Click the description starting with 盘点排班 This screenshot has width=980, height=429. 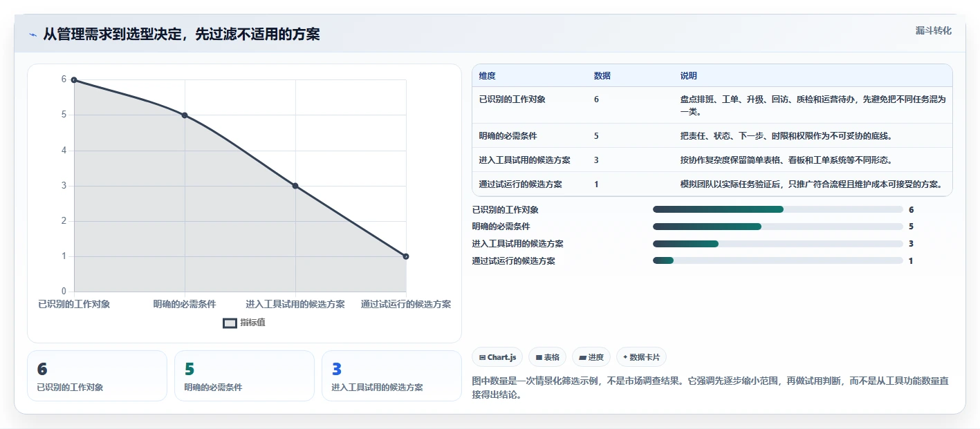813,105
